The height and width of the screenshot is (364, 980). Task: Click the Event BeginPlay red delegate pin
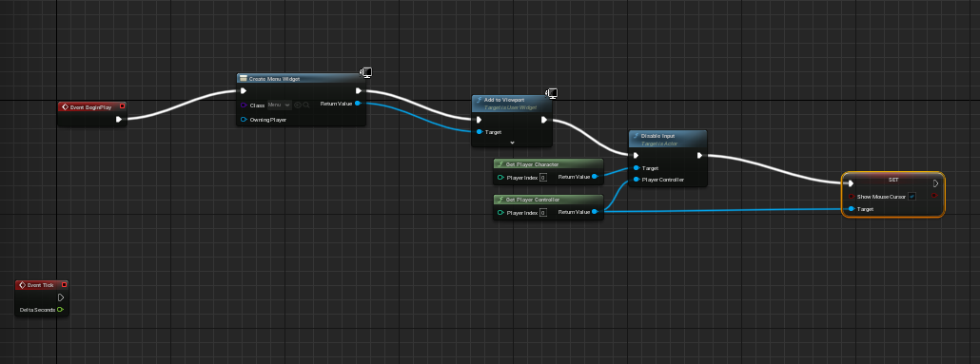122,106
